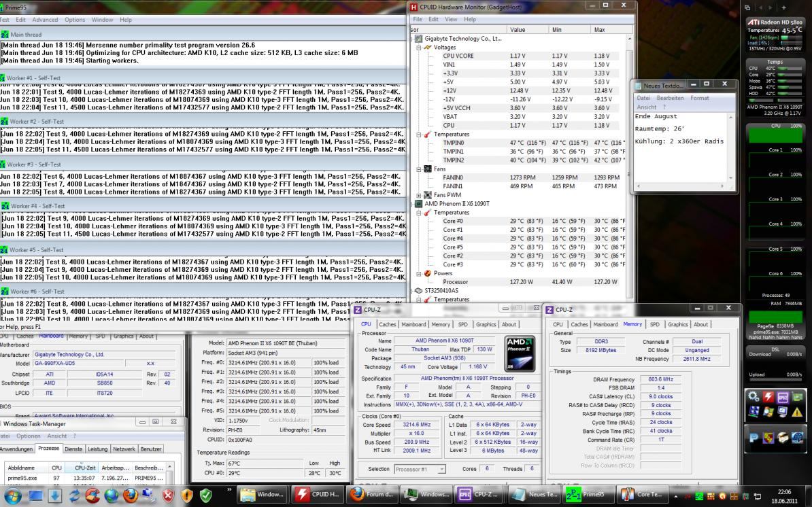
Task: Switch to the Neues Textdokument taskbar button
Action: coord(534,494)
